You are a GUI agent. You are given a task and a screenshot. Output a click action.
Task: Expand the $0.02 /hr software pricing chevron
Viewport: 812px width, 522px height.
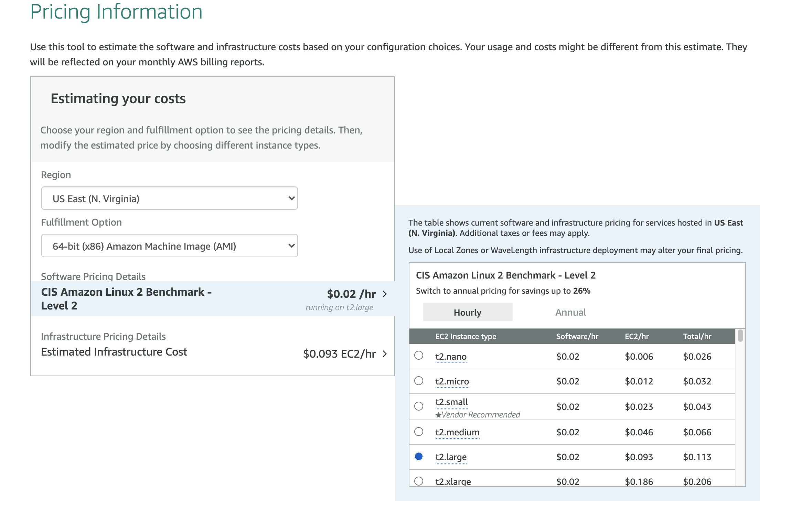[x=385, y=294]
